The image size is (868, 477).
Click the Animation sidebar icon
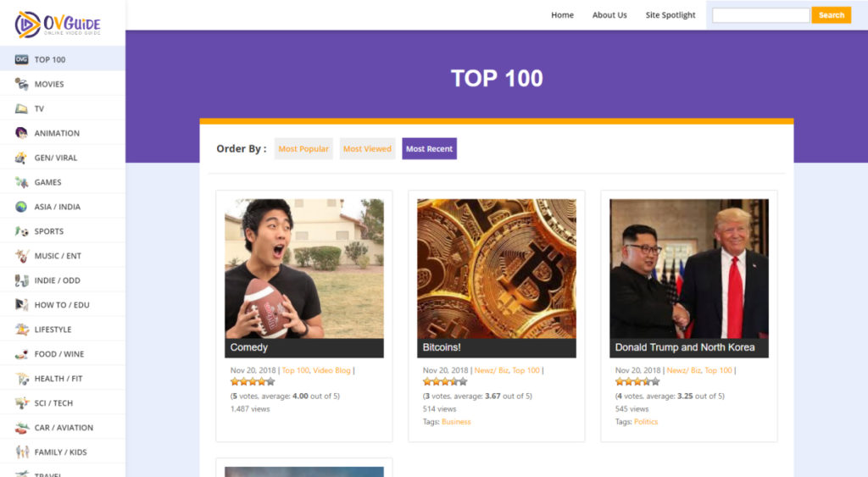tap(21, 133)
